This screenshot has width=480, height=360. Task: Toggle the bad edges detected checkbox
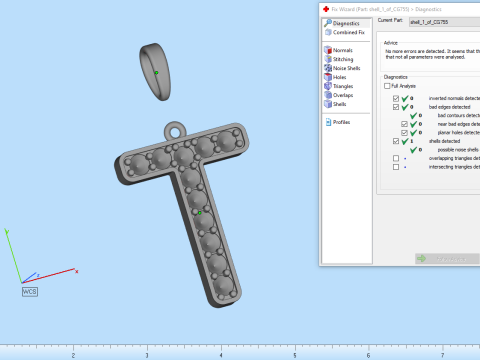396,107
